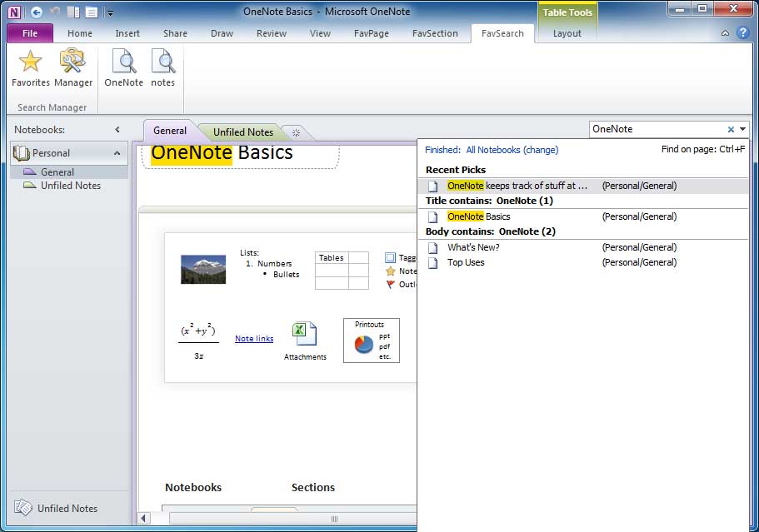Image resolution: width=759 pixels, height=532 pixels.
Task: Open the File menu
Action: point(30,33)
